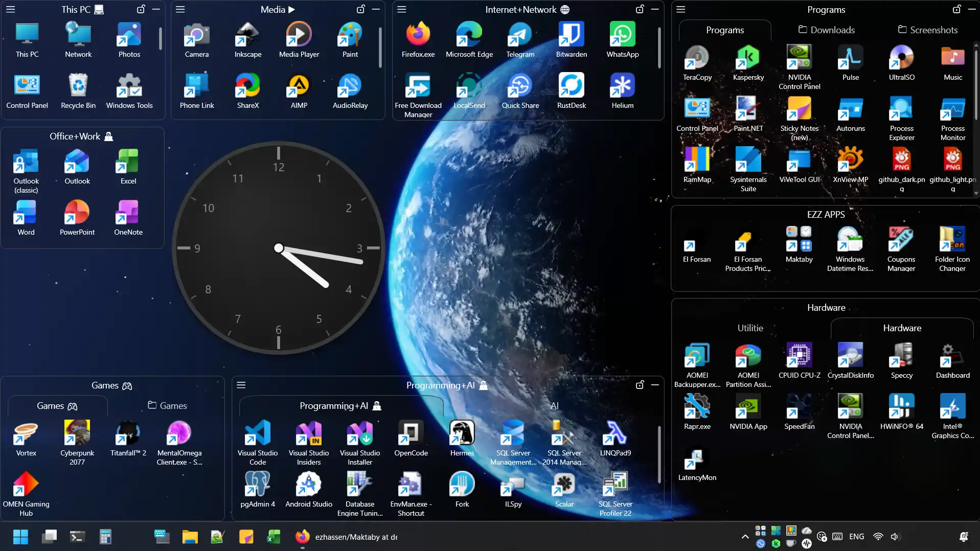The image size is (980, 551).
Task: Open Programs fence hamburger menu
Action: 681,9
